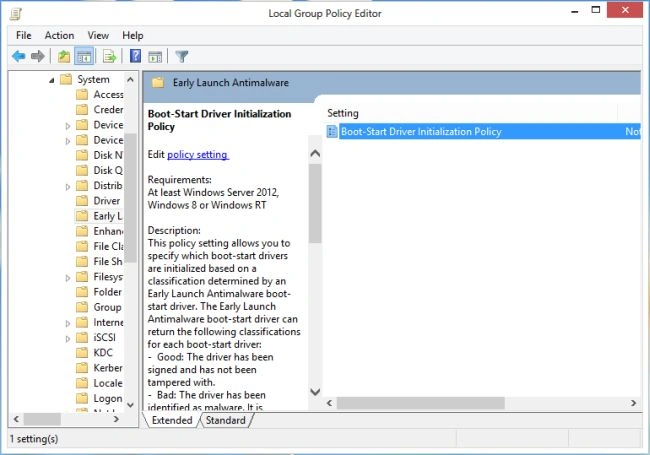
Task: Click the Export List toolbar icon
Action: [109, 56]
